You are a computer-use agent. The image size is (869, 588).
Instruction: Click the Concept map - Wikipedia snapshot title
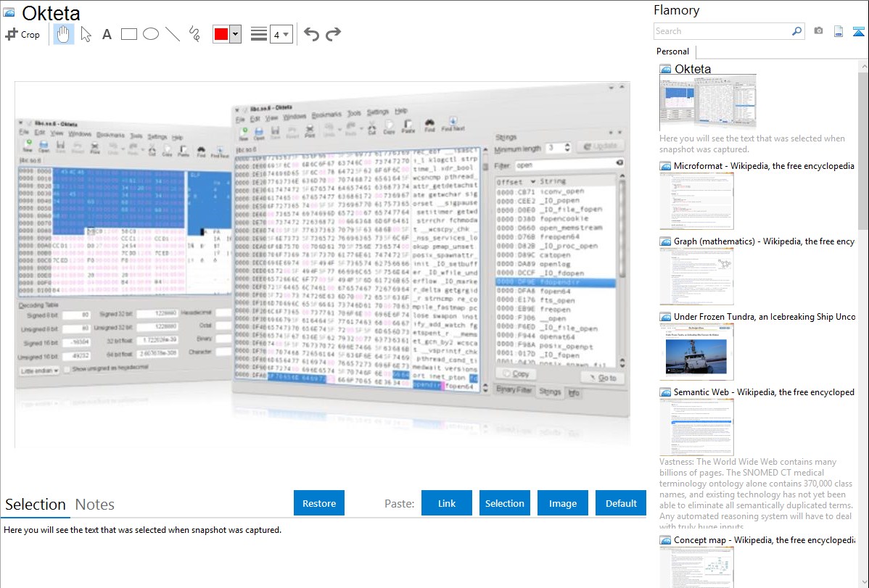tap(764, 539)
